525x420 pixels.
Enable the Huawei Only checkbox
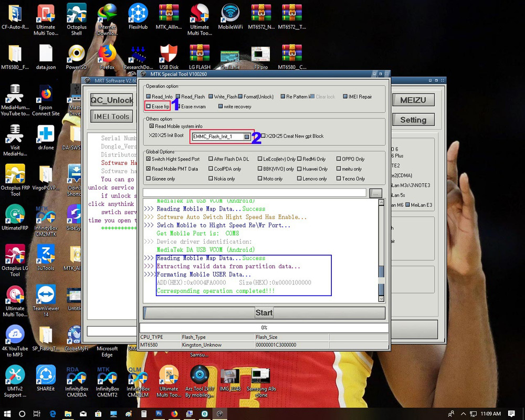pyautogui.click(x=299, y=169)
